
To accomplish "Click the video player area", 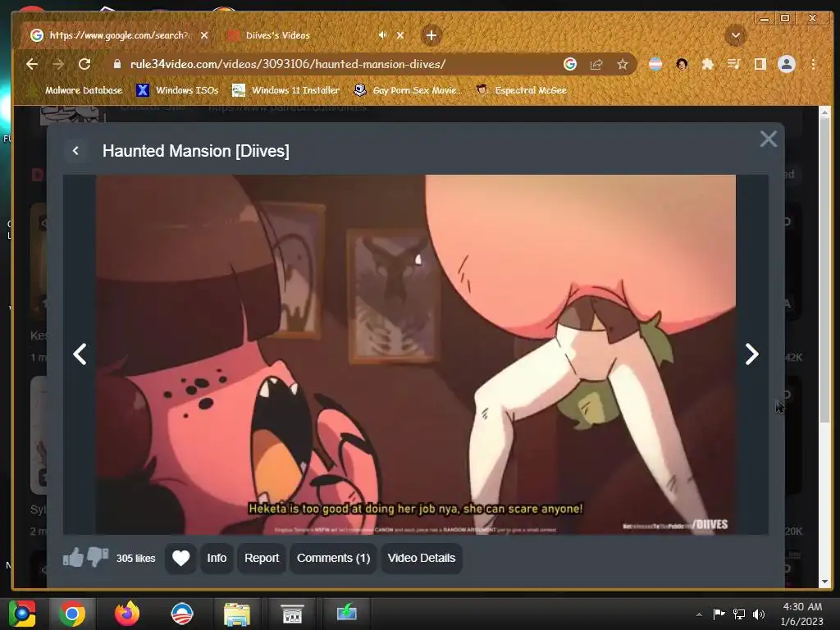I will [x=416, y=354].
